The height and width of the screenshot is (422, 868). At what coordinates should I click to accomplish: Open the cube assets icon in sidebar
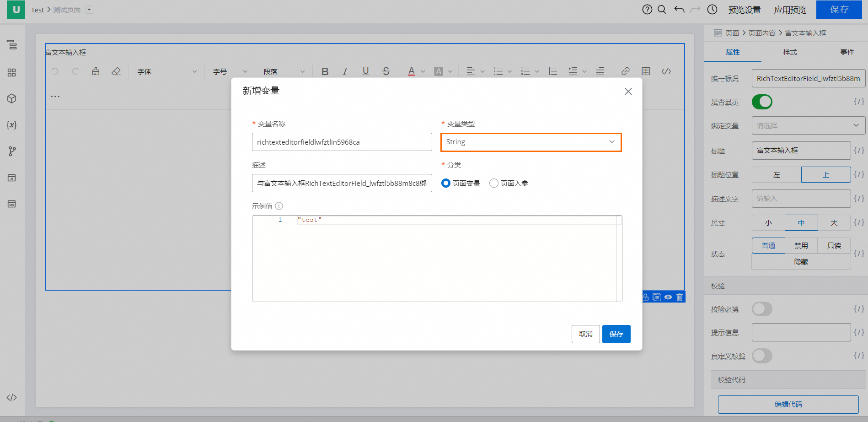[12, 98]
